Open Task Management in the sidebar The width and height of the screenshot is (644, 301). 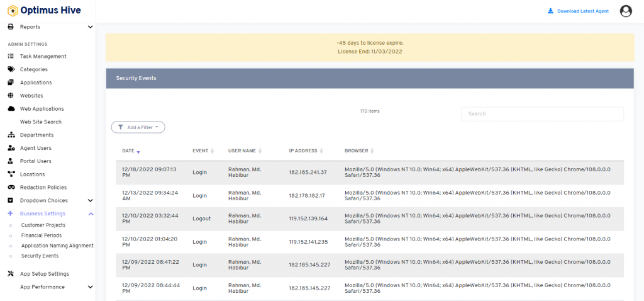(x=43, y=56)
